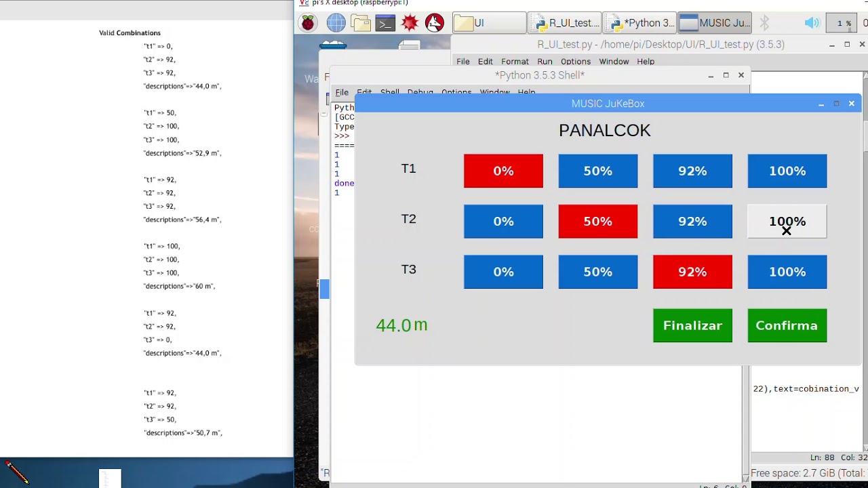This screenshot has width=868, height=488.
Task: Click the descriptions 52,9 m line
Action: click(x=182, y=153)
